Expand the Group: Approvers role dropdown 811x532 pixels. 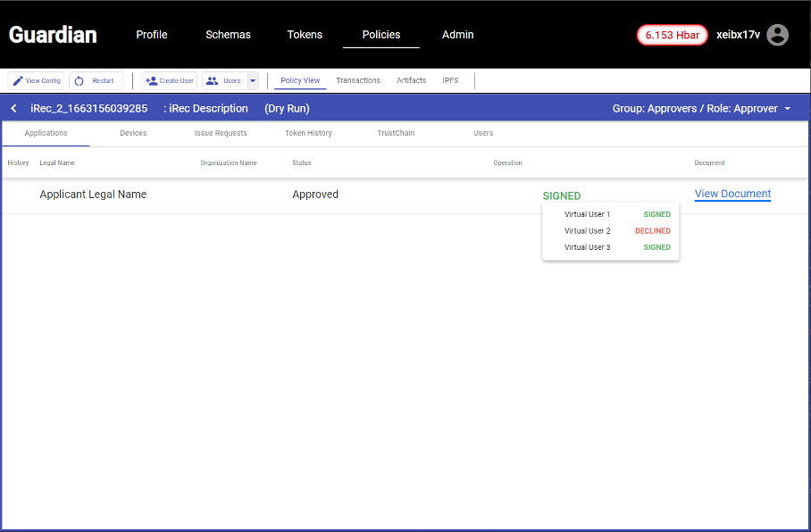click(x=701, y=109)
